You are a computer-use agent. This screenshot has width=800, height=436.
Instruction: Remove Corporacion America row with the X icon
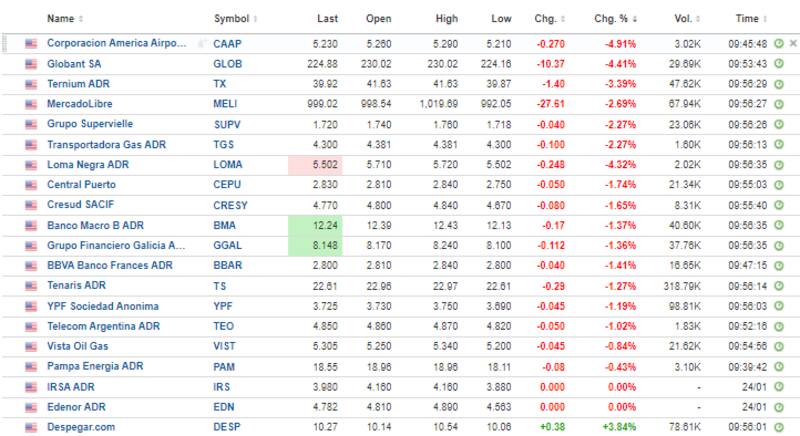point(793,44)
